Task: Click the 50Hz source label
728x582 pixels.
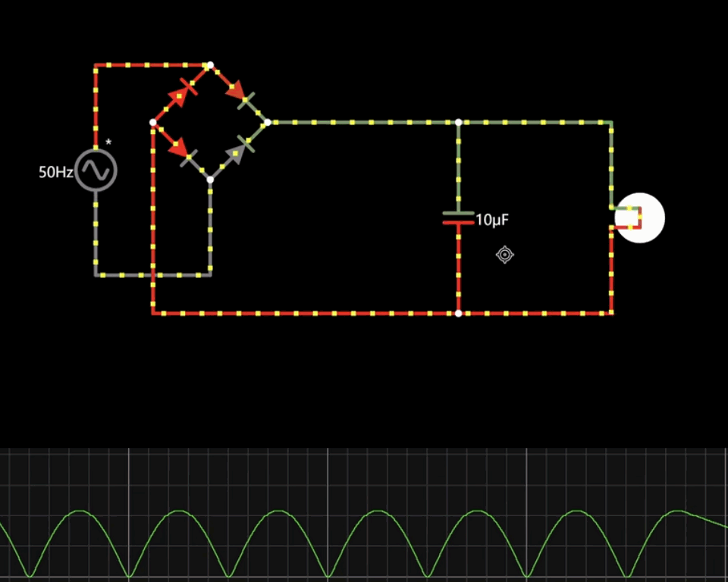Action: pyautogui.click(x=55, y=172)
